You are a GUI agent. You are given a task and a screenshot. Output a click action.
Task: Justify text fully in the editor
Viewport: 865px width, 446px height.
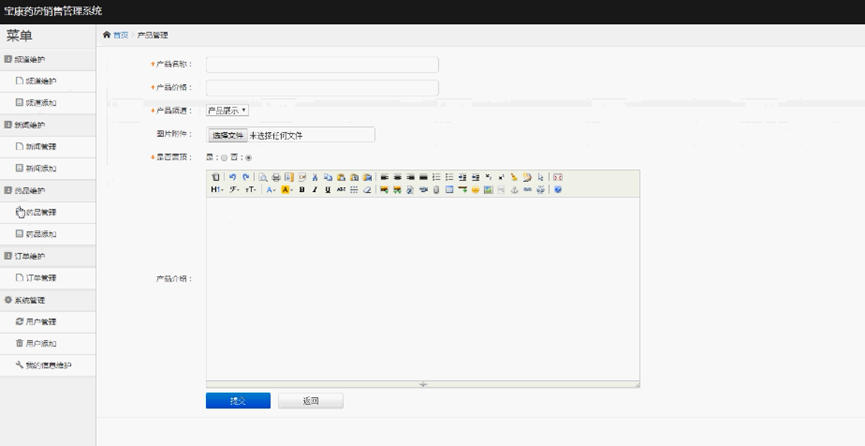pos(423,177)
